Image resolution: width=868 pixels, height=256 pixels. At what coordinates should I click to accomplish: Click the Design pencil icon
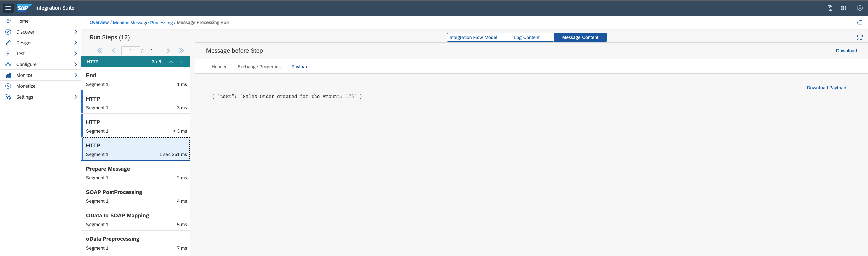click(x=8, y=43)
